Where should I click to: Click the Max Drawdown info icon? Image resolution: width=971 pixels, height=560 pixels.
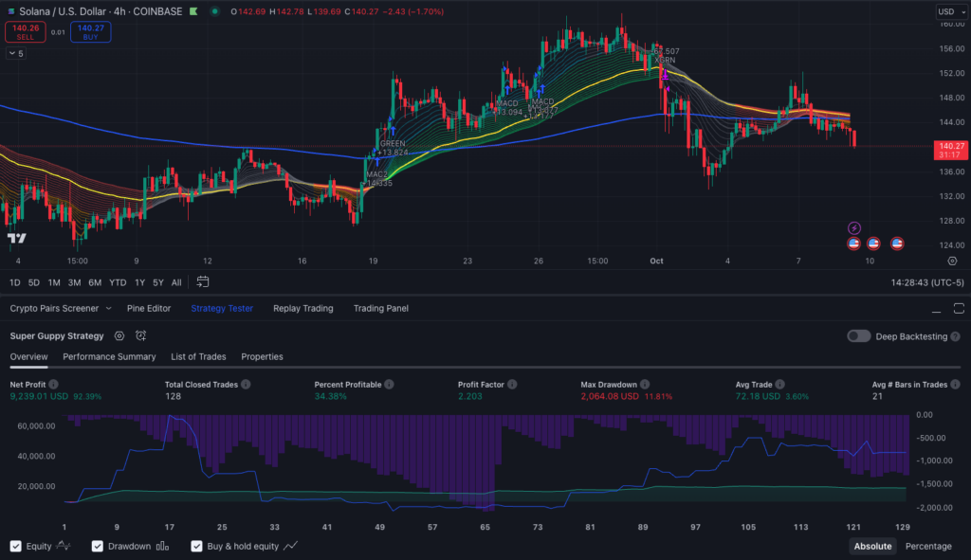[645, 385]
